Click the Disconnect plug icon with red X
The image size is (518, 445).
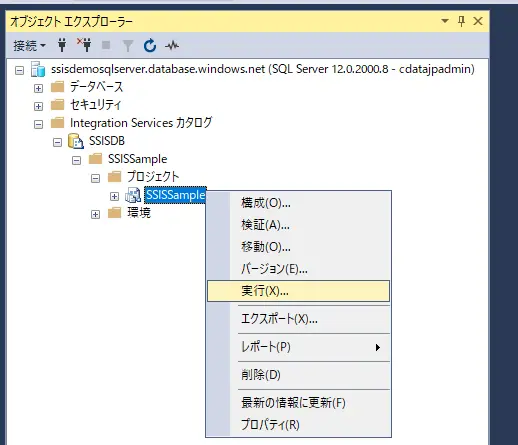tap(84, 45)
